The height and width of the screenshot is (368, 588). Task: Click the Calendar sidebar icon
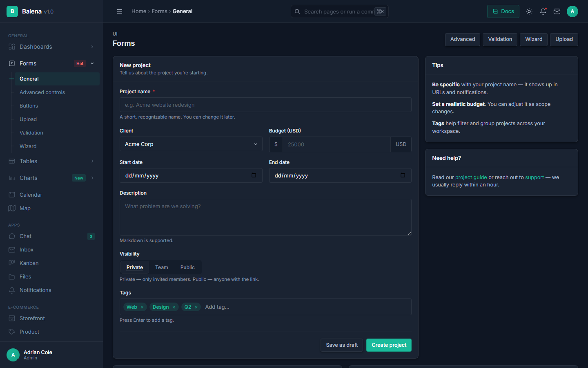click(12, 195)
